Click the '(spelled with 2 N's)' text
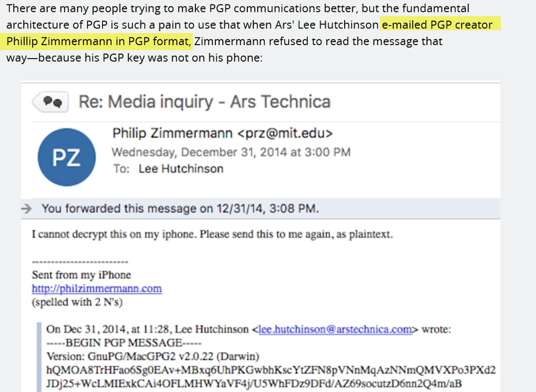 (x=77, y=302)
